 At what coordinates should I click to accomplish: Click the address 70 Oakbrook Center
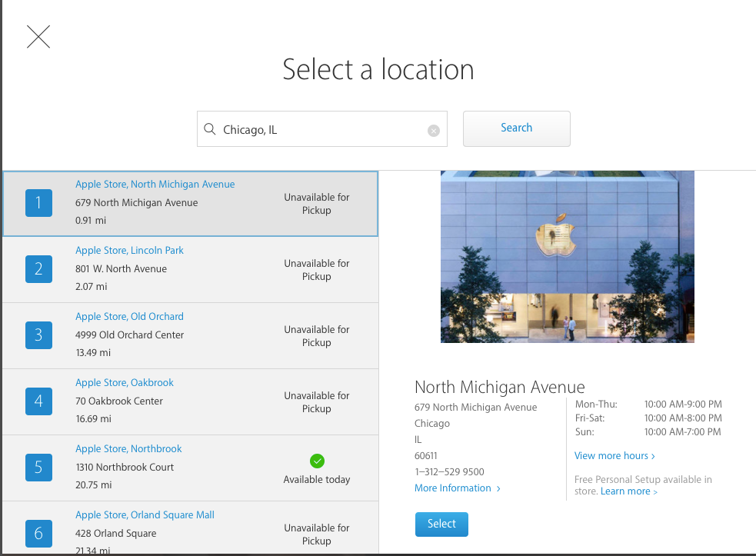pos(119,401)
